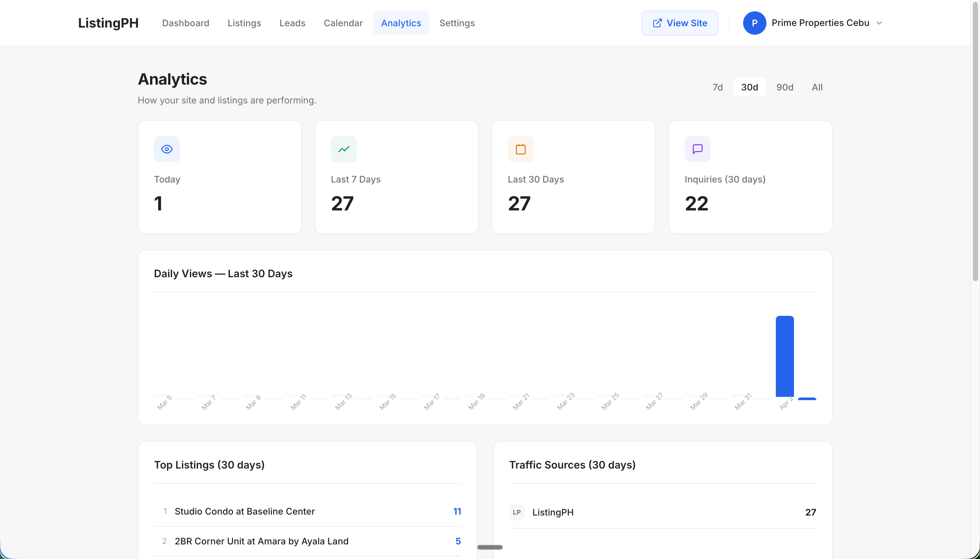Show the All time range
This screenshot has width=980, height=559.
(x=817, y=87)
